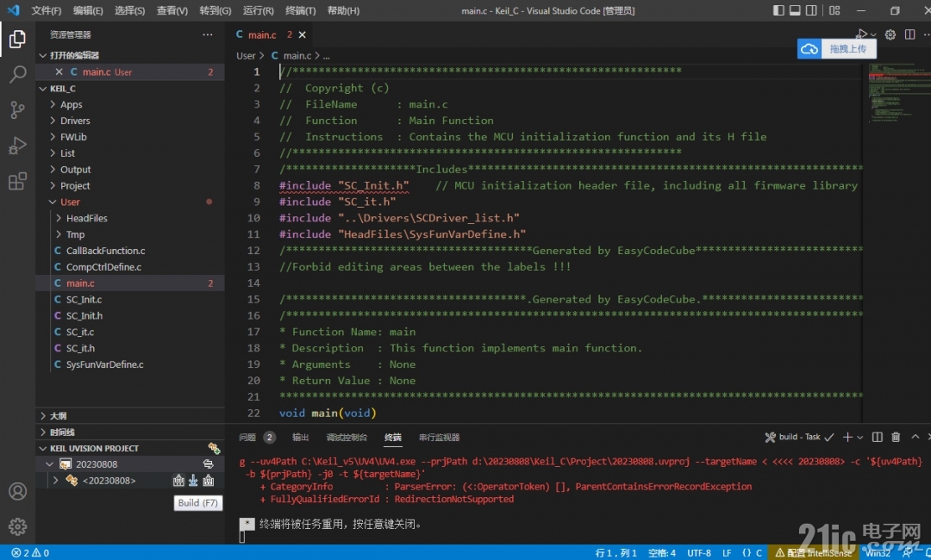Click the User breadcrumb segment

tap(246, 55)
